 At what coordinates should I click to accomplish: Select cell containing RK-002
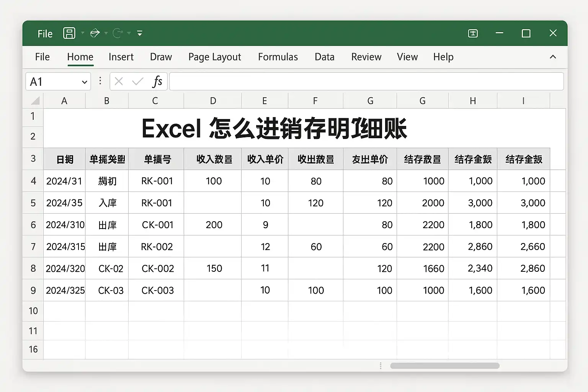tap(156, 247)
